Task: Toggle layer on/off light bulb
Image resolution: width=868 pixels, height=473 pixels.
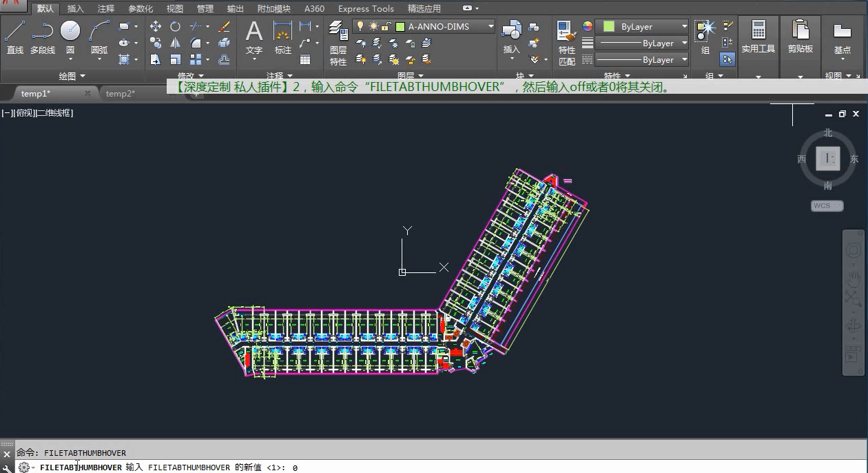Action: [x=360, y=26]
